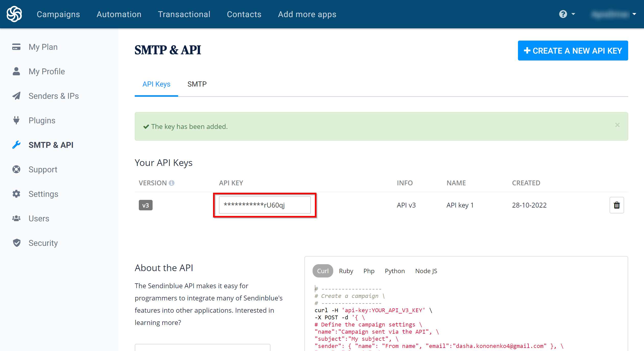Click the v3 version badge
The image size is (644, 351).
(145, 205)
